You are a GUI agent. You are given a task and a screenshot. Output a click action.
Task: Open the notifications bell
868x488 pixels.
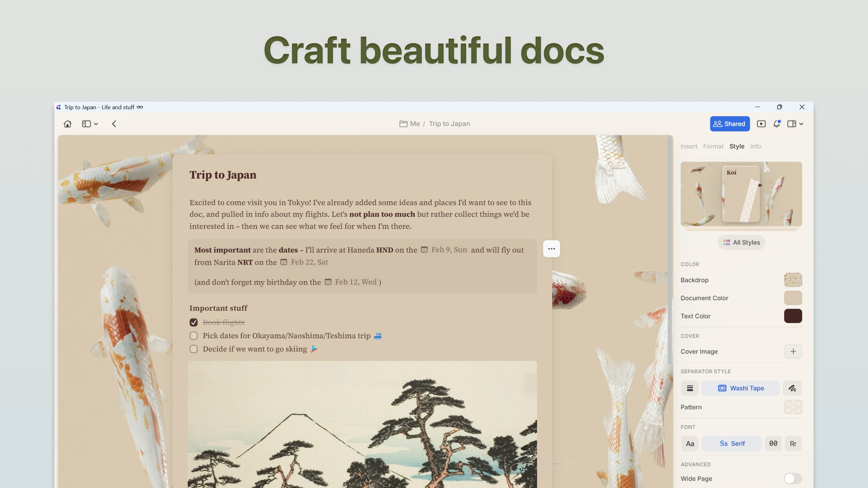[777, 124]
